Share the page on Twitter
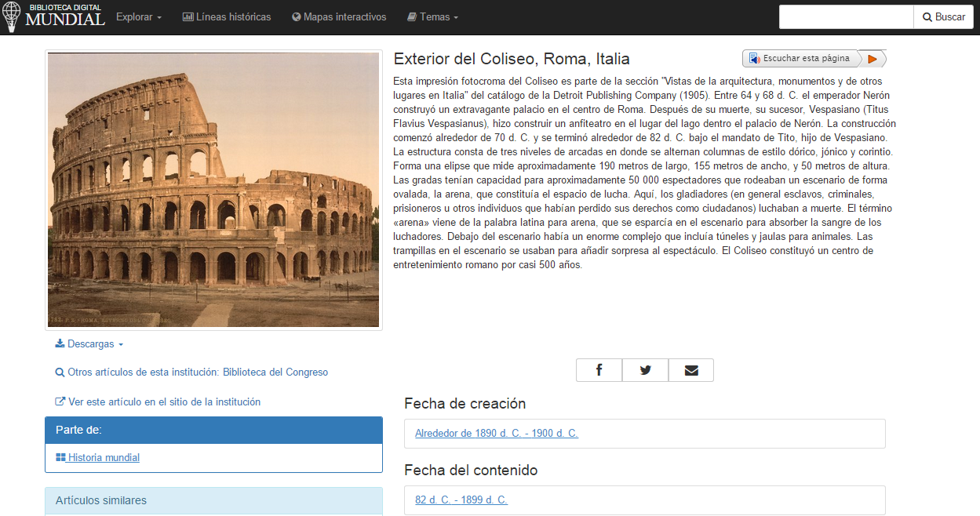This screenshot has height=516, width=980. (x=645, y=370)
